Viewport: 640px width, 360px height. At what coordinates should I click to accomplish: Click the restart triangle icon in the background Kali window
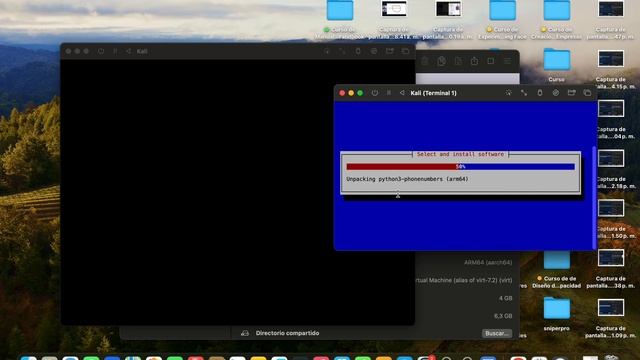pyautogui.click(x=129, y=51)
